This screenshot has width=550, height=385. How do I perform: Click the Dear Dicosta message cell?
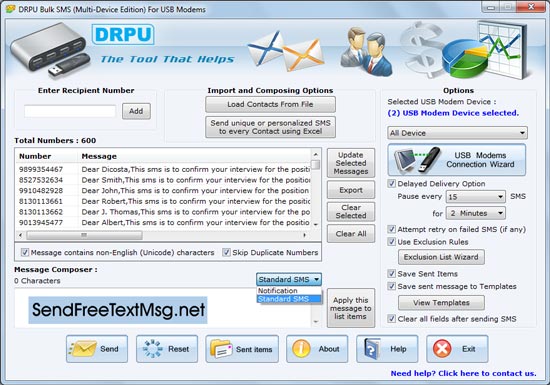pos(195,169)
